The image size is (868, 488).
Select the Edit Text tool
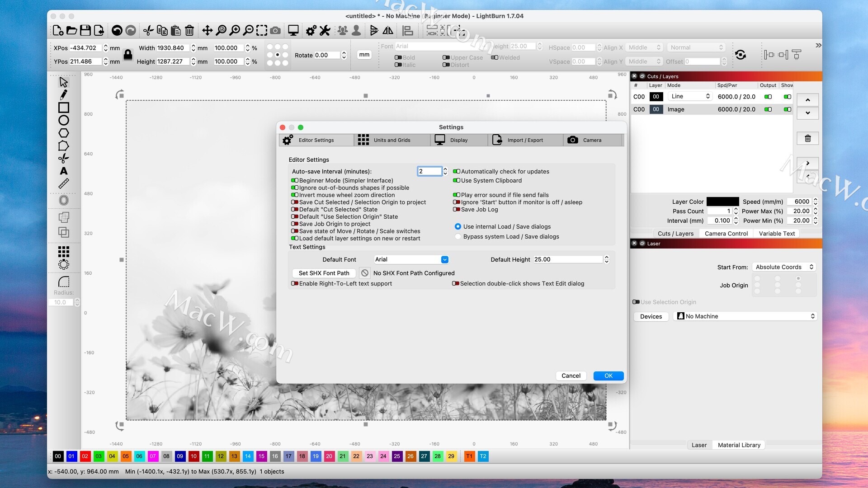64,171
